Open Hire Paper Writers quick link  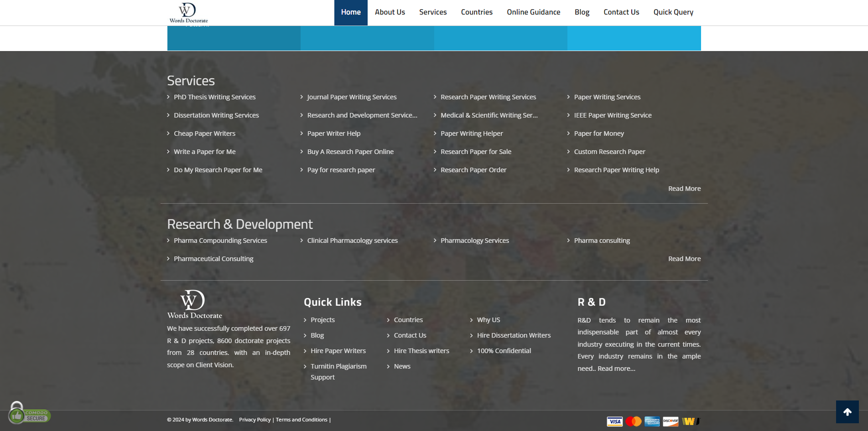338,351
